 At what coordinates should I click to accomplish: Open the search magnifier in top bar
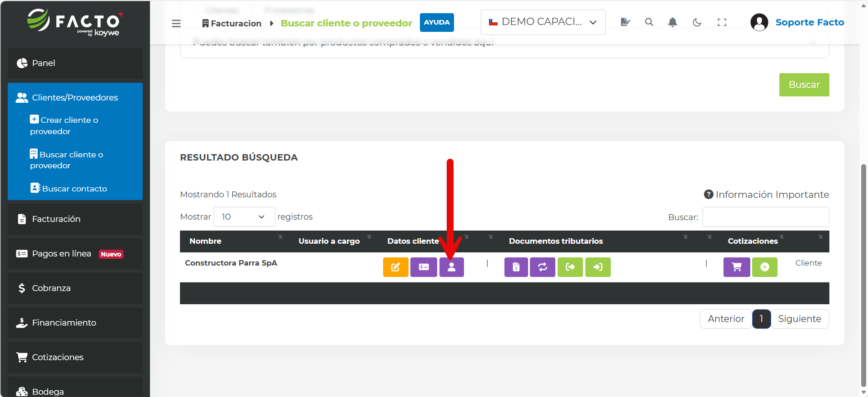[649, 22]
